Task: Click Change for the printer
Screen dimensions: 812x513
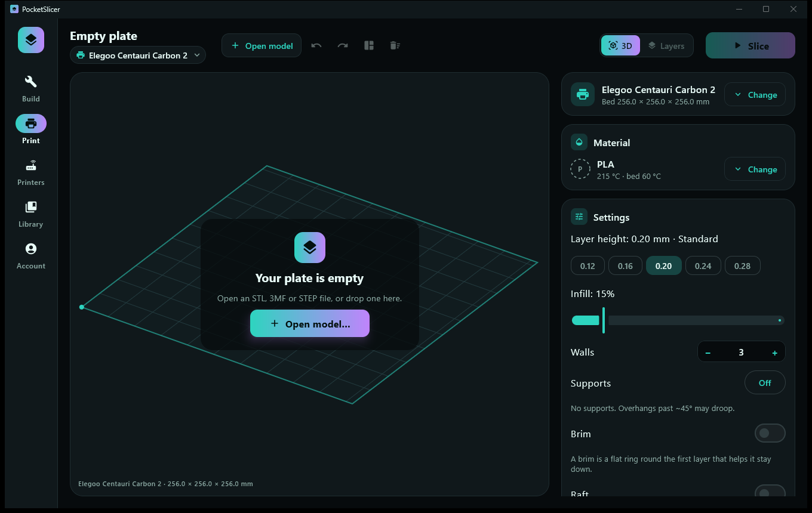Action: pos(755,94)
